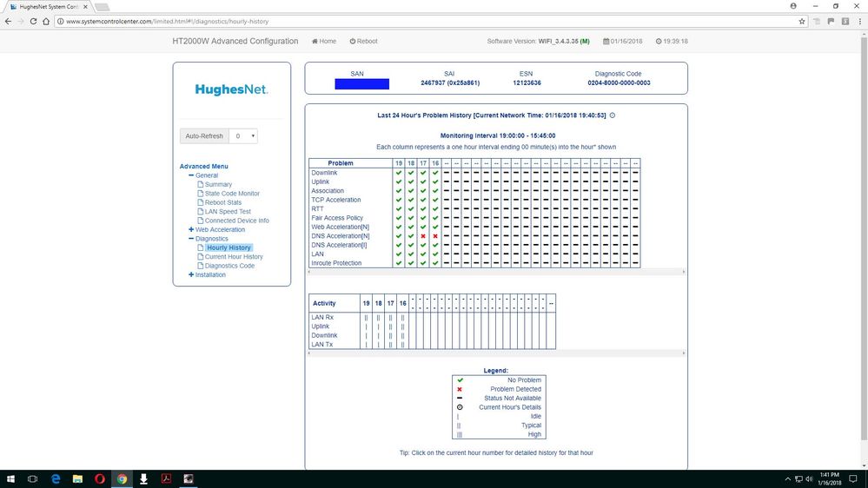The image size is (868, 488).
Task: Collapse the Diagnostics tree section
Action: (x=191, y=238)
